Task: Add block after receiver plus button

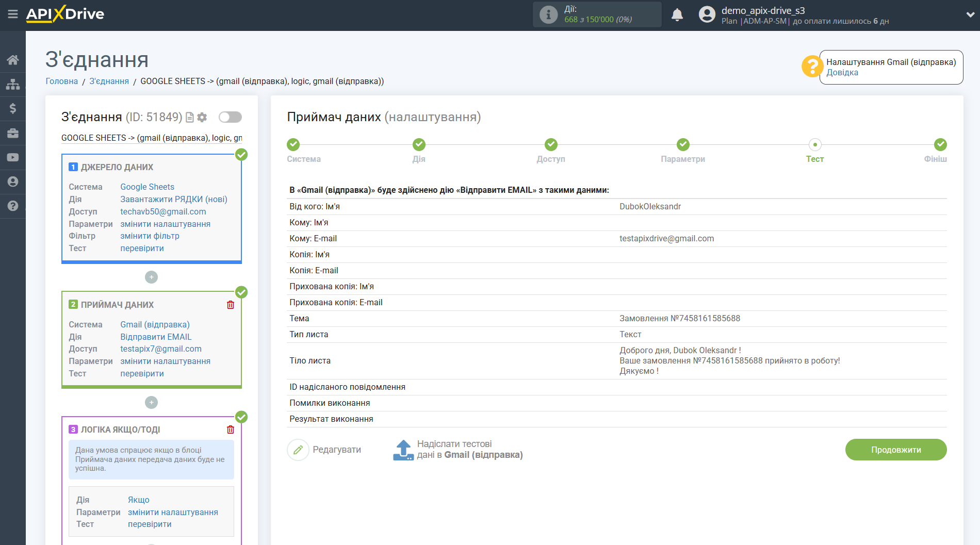Action: (x=151, y=403)
